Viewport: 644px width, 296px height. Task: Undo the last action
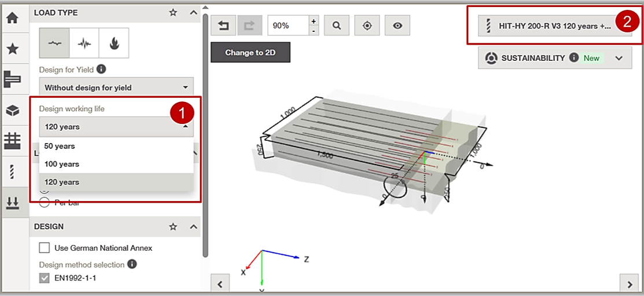[x=223, y=25]
